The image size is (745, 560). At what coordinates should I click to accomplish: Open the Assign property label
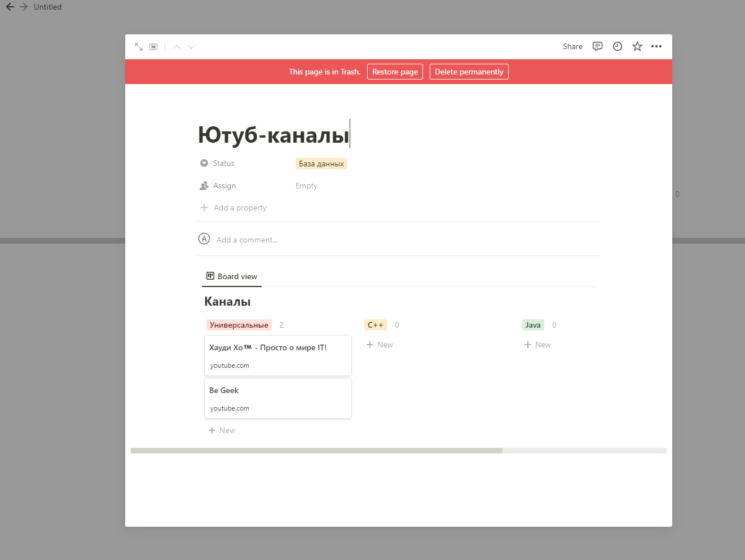(224, 186)
